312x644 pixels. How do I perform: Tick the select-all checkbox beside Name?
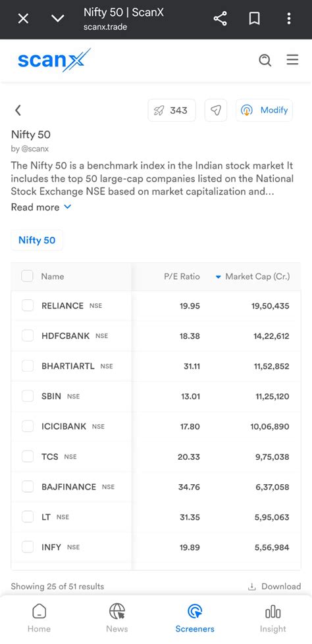pos(27,276)
